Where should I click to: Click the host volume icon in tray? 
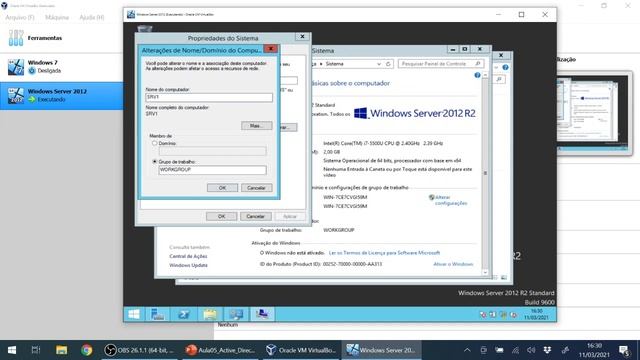531,350
